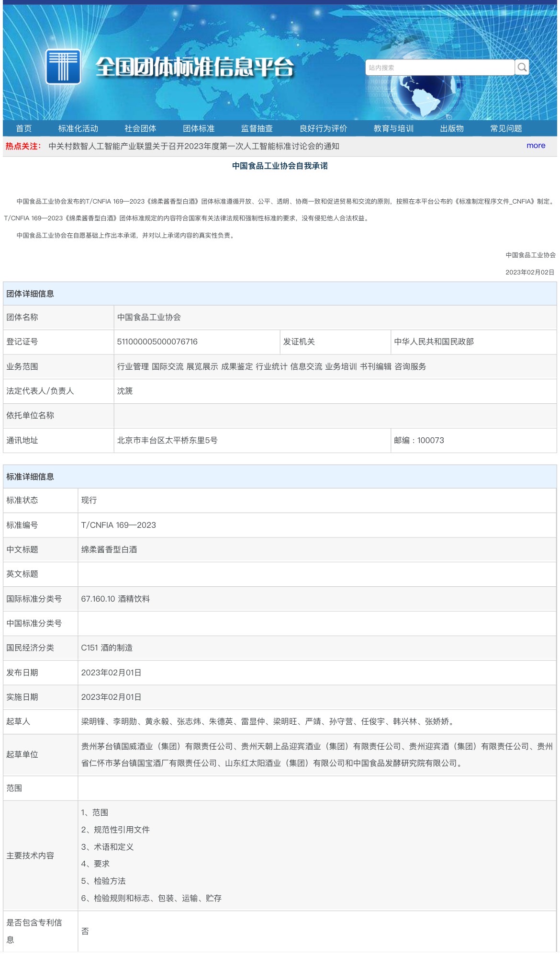This screenshot has height=957, width=560.
Task: Select 常见问题 in the navigation bar
Action: [506, 128]
